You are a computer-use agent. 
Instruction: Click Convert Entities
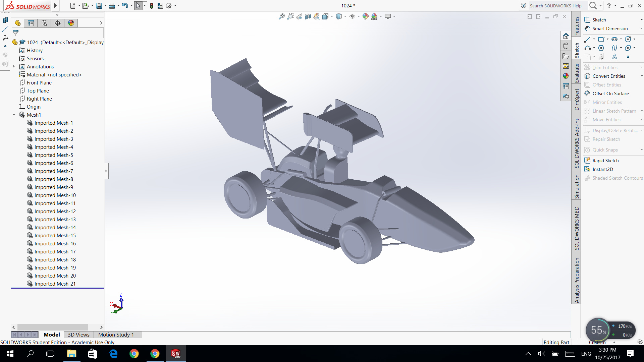(608, 76)
